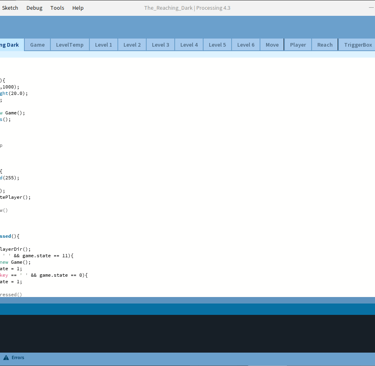Switch to the Game tab
375x366 pixels.
pos(37,45)
